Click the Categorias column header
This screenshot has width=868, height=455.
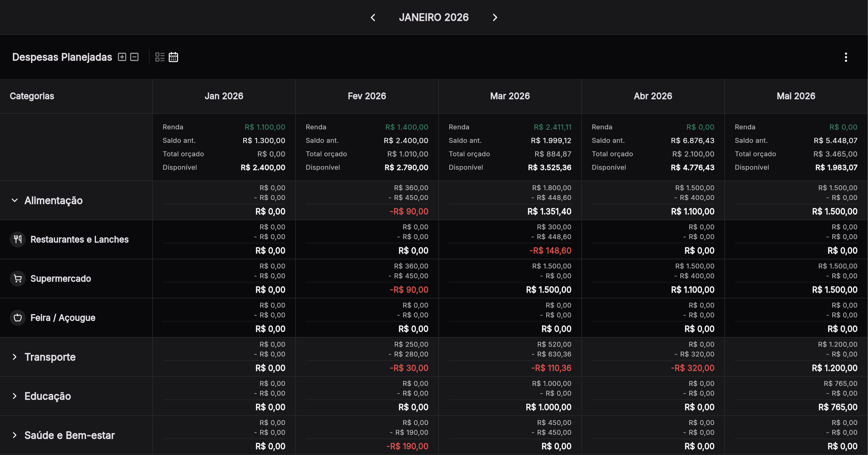pos(32,96)
